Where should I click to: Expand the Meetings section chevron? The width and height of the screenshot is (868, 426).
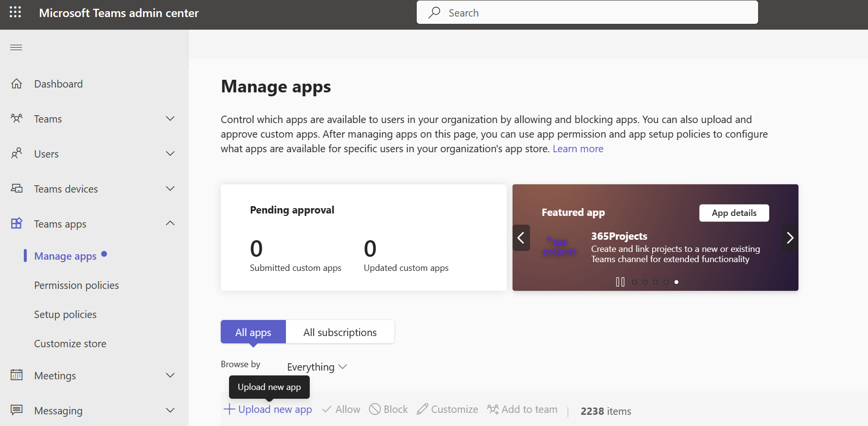(x=170, y=375)
